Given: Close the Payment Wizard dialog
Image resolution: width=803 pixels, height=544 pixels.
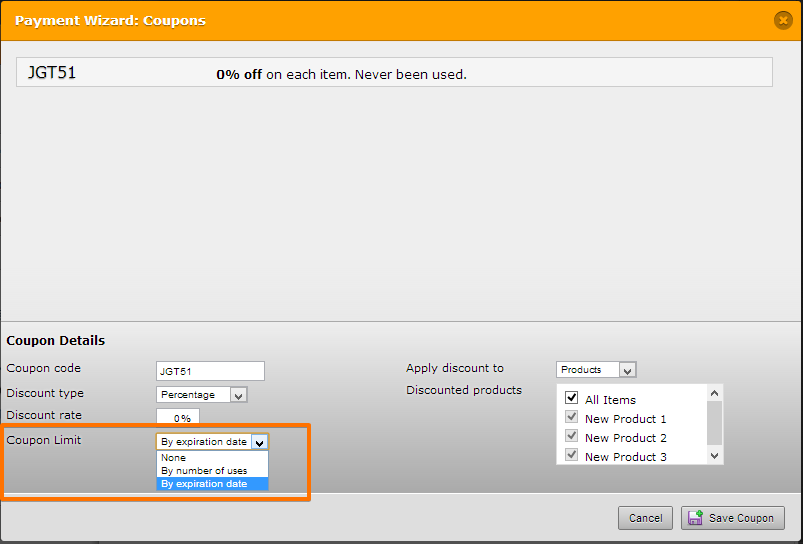Looking at the screenshot, I should point(783,20).
